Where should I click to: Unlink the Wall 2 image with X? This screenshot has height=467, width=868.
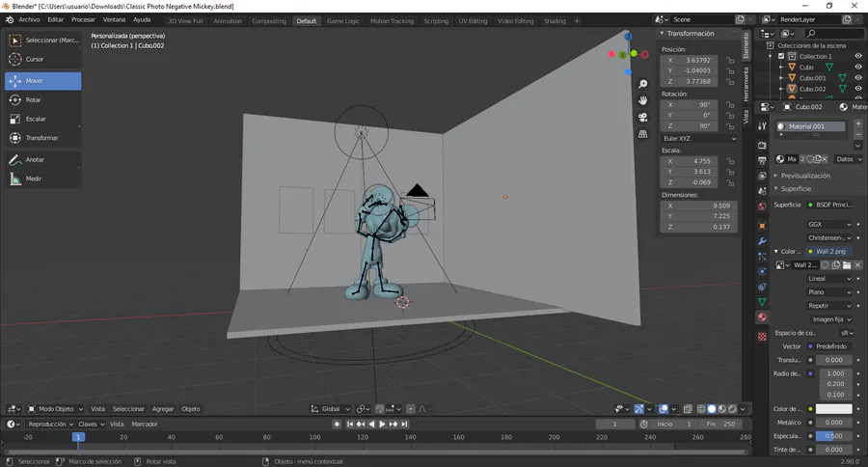(857, 265)
